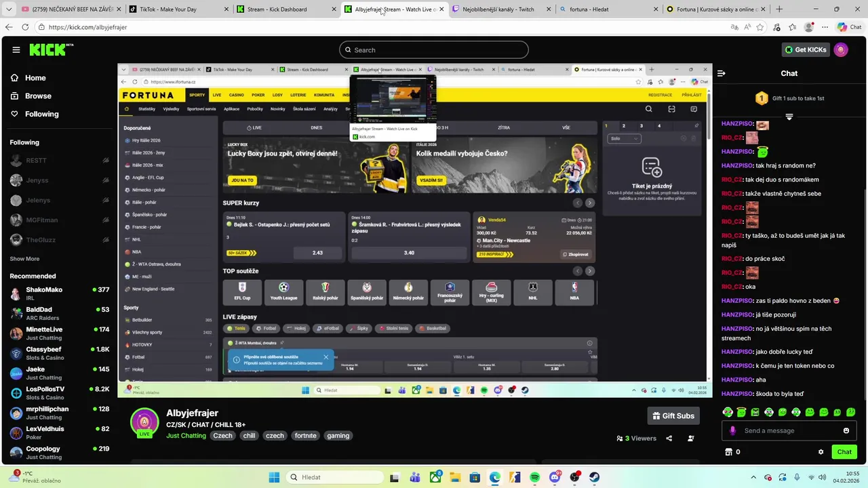Click the Windows taskbar Hledat search box

click(x=335, y=477)
